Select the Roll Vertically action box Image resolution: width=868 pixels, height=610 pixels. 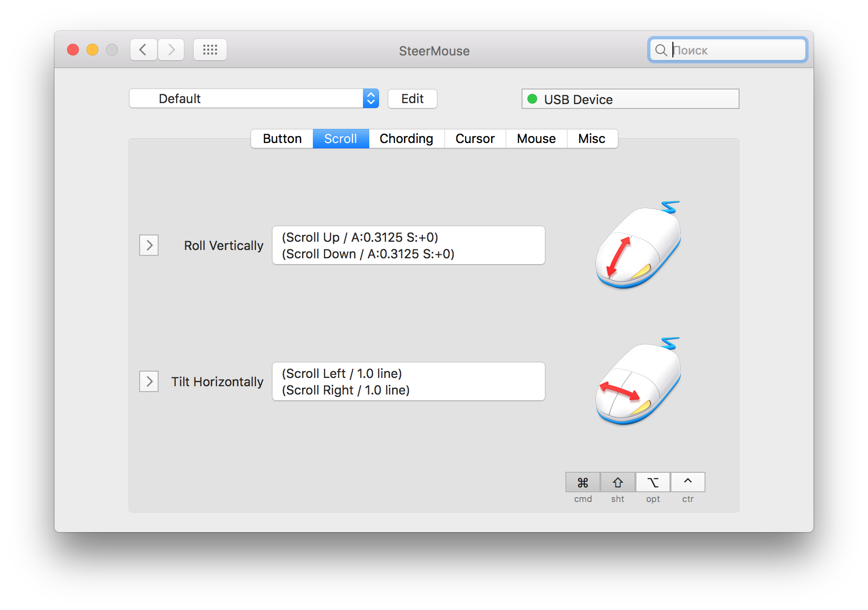coord(409,245)
